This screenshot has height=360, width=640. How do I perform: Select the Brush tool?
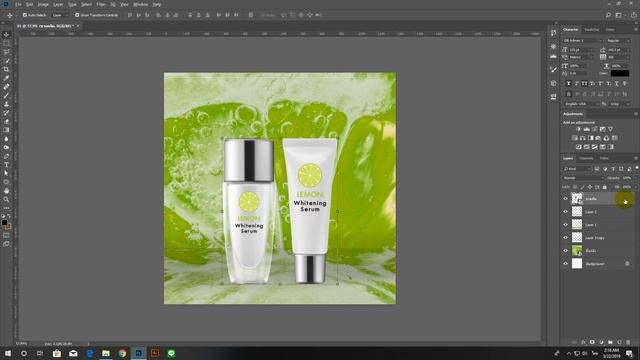pos(6,96)
